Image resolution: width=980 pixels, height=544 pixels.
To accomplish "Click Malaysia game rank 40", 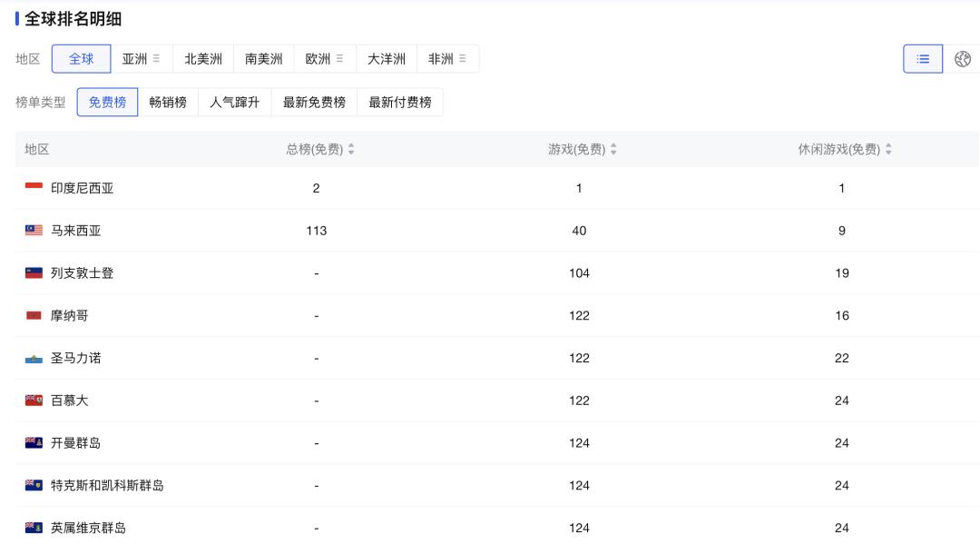I will click(579, 231).
